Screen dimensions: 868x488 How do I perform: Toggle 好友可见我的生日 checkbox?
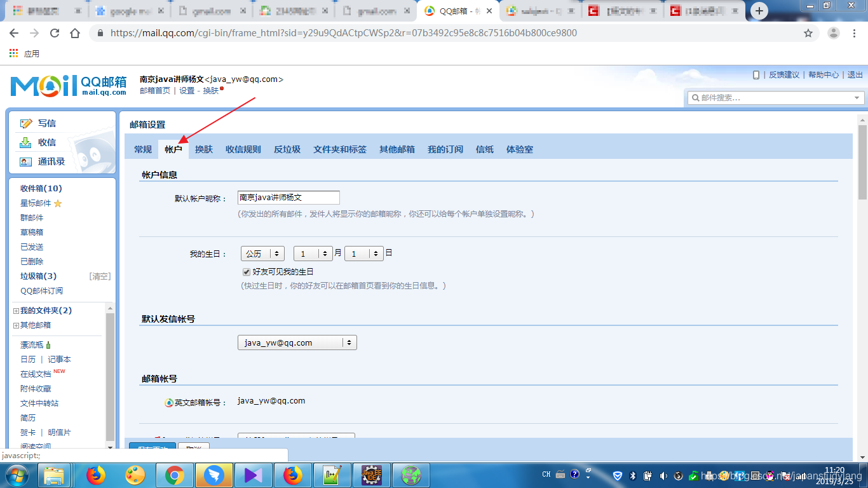pos(247,272)
